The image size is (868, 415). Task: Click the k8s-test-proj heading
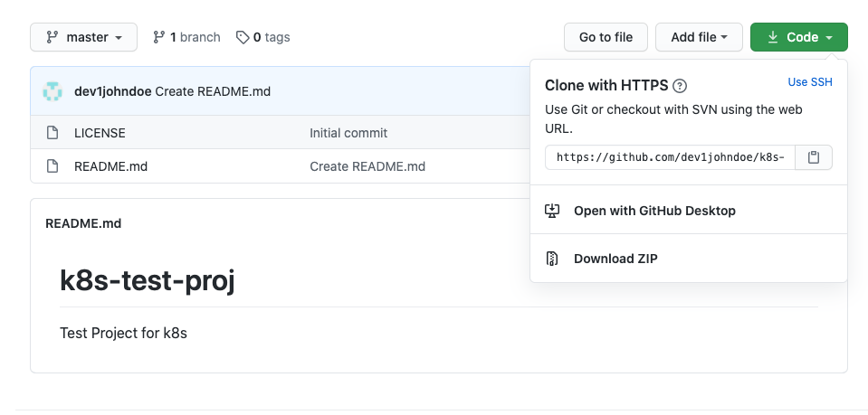pyautogui.click(x=148, y=280)
